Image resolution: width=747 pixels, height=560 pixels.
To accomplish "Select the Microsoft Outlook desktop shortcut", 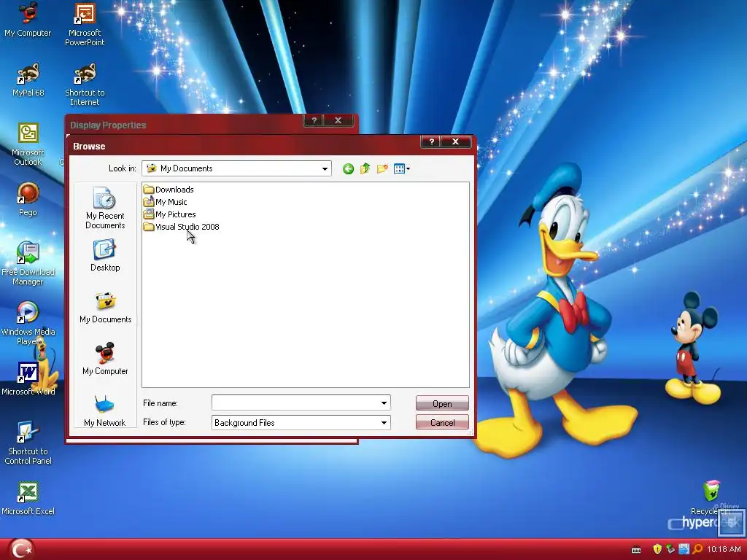I will click(28, 144).
